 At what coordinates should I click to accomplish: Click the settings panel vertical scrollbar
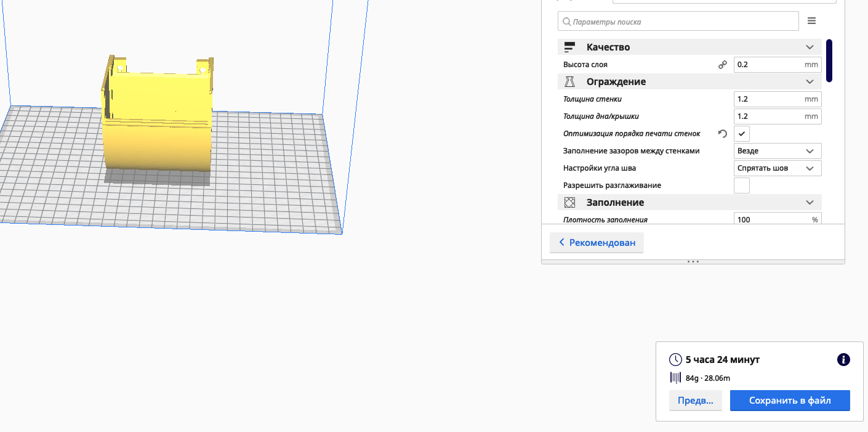[x=829, y=61]
